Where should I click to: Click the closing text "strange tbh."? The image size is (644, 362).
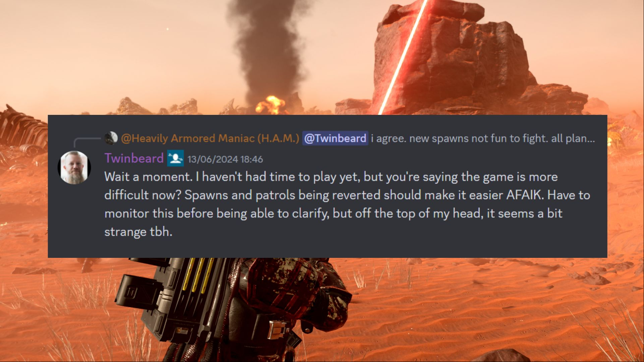tap(138, 232)
